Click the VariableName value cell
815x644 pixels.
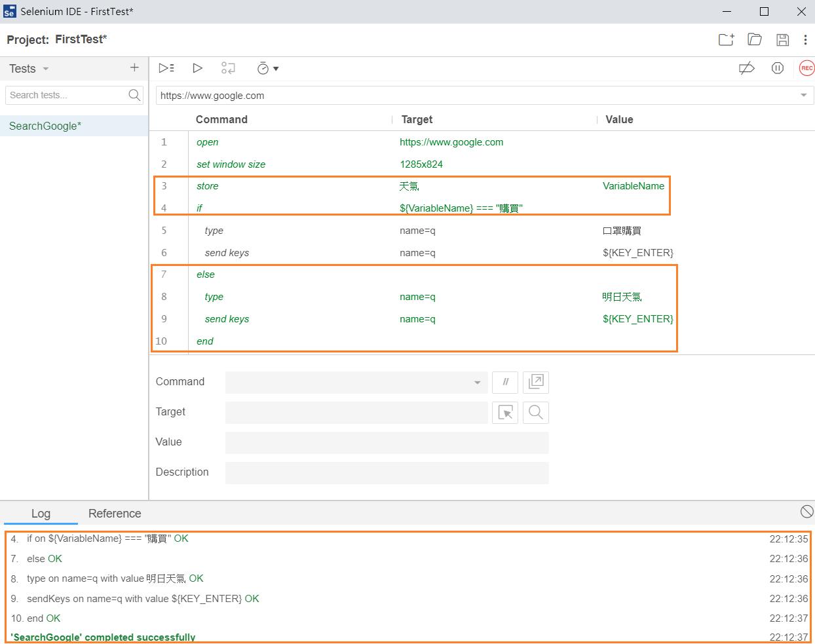[x=634, y=186]
